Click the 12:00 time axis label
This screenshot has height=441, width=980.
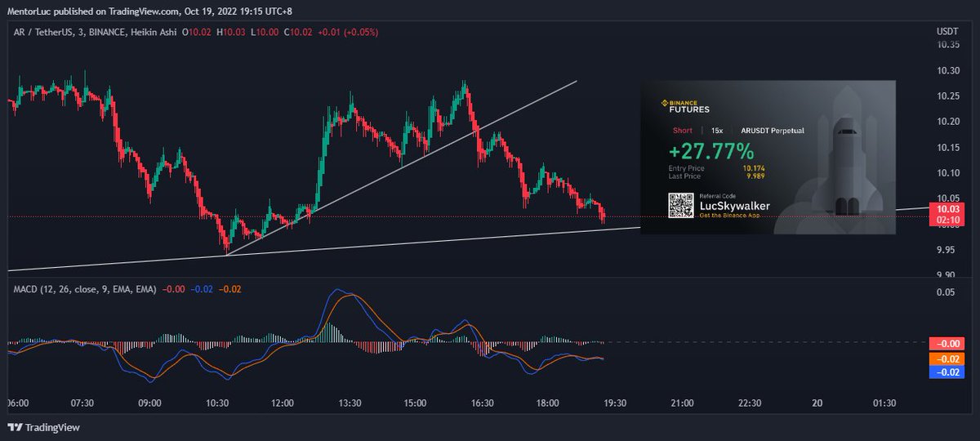tap(283, 403)
